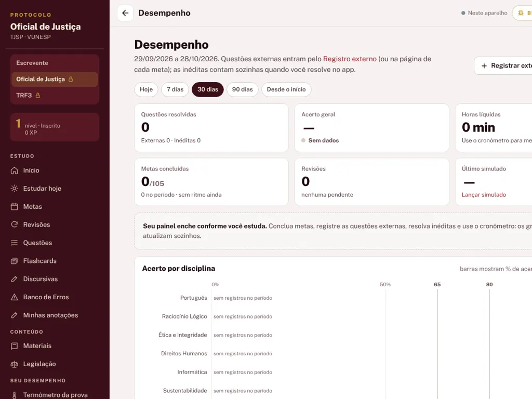
Task: Show data Desde o início
Action: 286,89
